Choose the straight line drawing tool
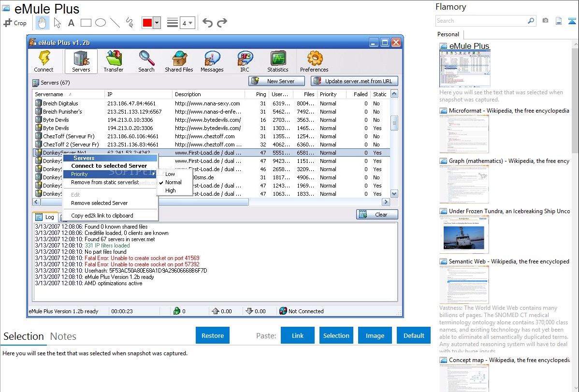 (x=115, y=23)
